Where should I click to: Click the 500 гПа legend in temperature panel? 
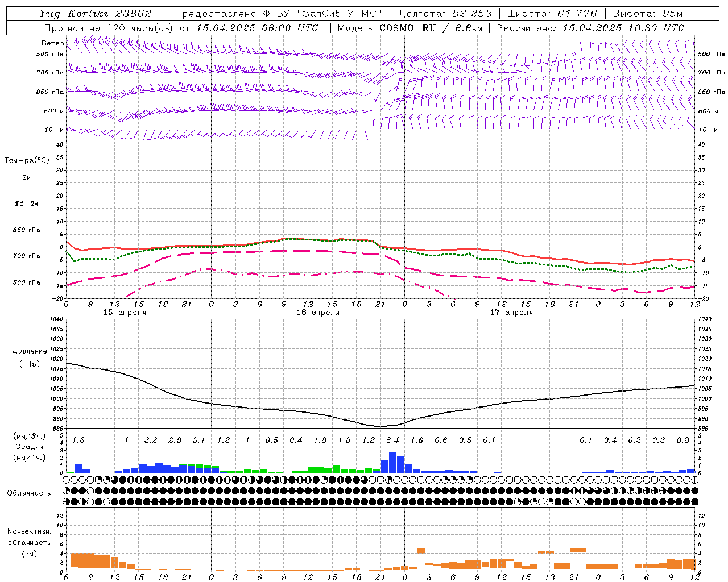[x=27, y=282]
